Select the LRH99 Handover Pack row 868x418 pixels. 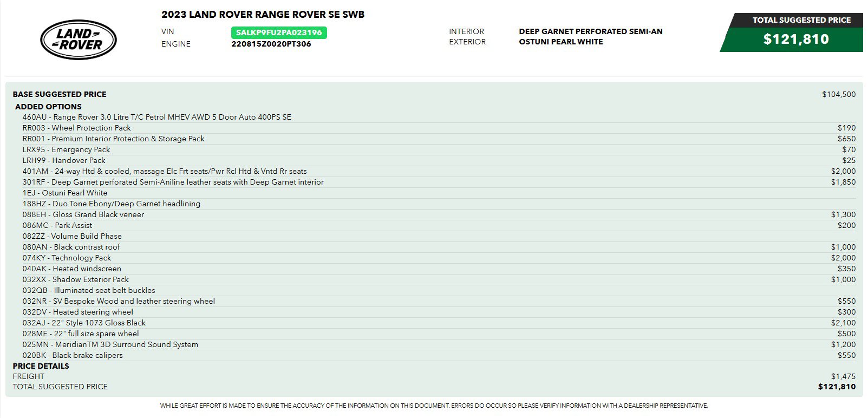439,160
